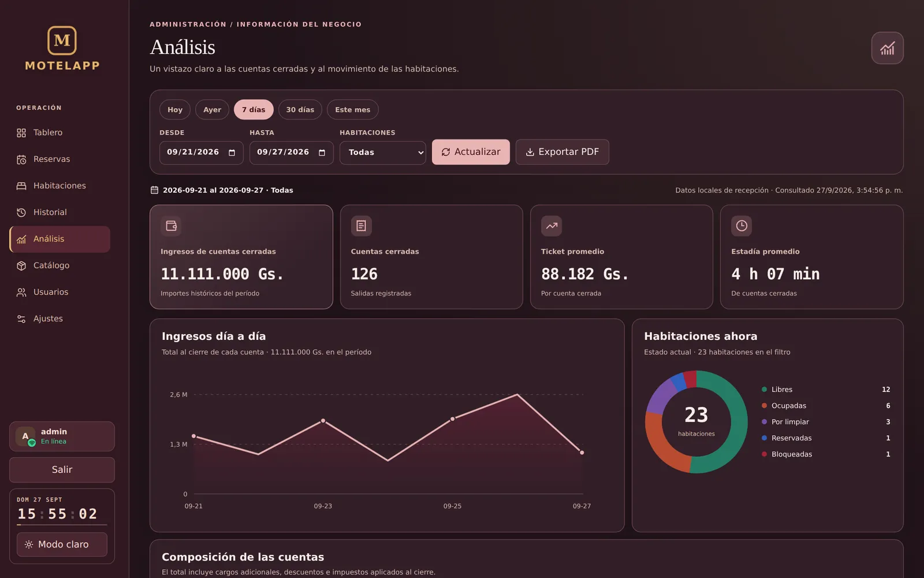Click the Historial clock icon
Image resolution: width=924 pixels, height=578 pixels.
(x=21, y=213)
